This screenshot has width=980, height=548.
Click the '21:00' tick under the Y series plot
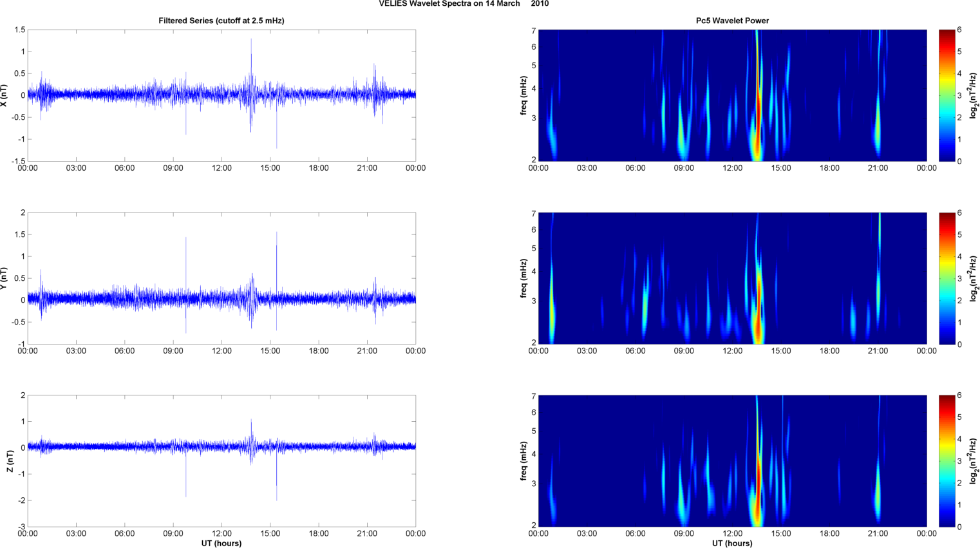coord(367,351)
